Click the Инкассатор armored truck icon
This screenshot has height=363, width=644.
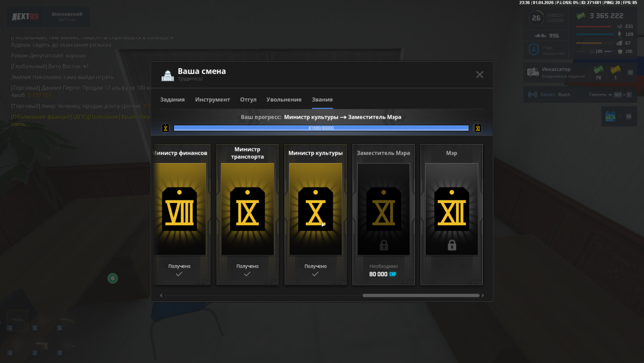532,73
